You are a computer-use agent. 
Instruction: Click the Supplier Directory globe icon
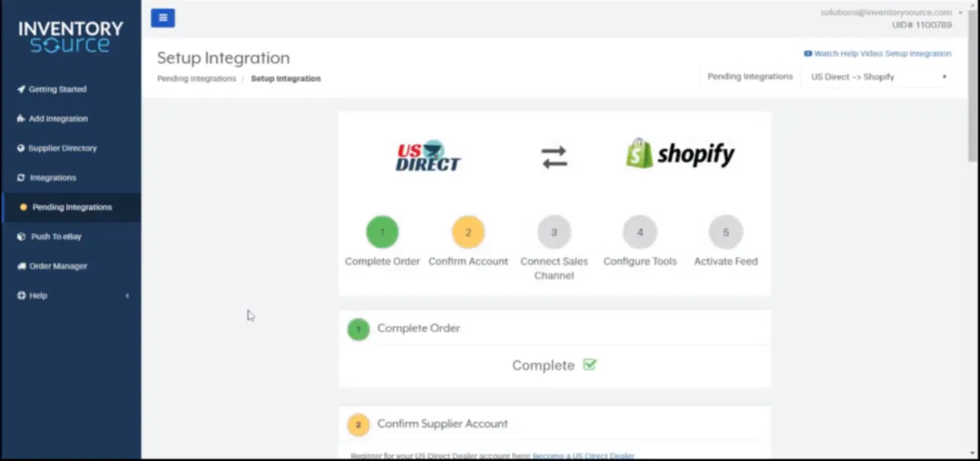(x=21, y=148)
